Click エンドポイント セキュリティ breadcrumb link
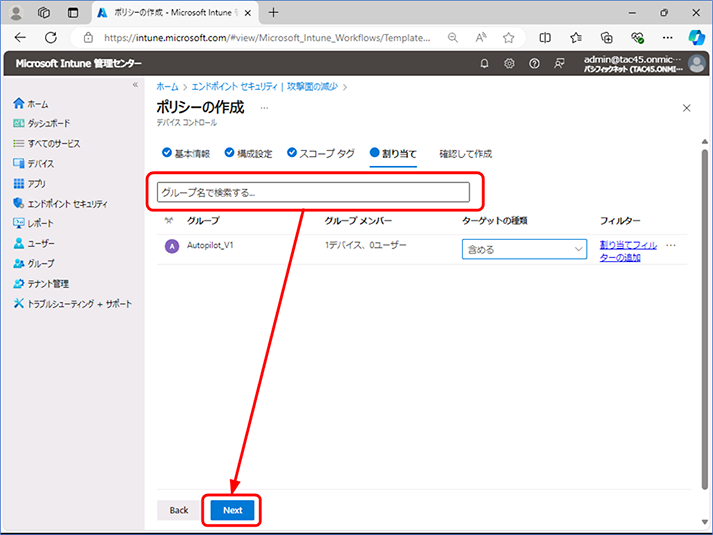Screen dimensions: 713x535 [265, 86]
